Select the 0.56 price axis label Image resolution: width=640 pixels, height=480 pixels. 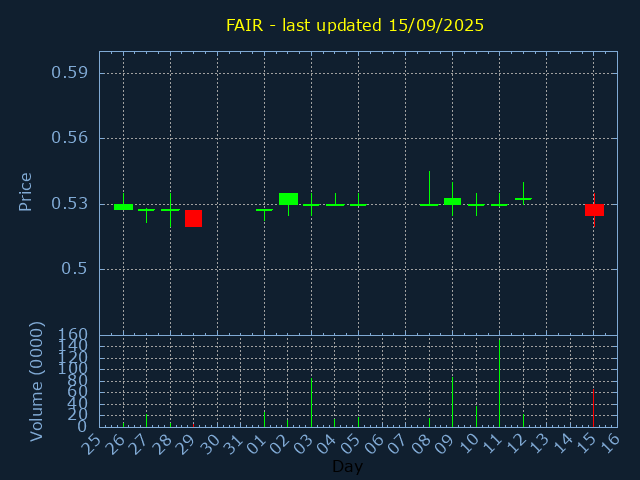[x=69, y=138]
